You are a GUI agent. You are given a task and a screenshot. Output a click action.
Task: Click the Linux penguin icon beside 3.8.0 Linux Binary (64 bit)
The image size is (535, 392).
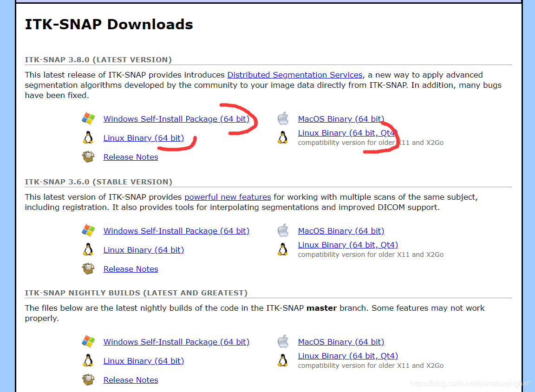point(88,137)
